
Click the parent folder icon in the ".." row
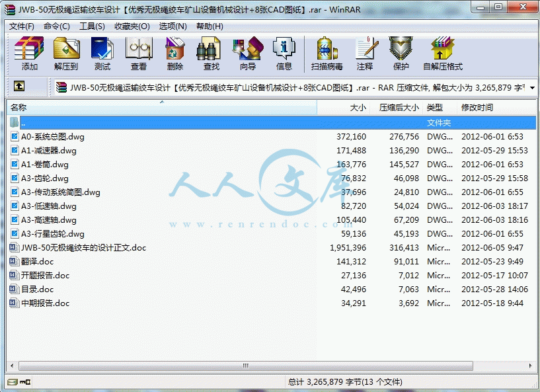(x=14, y=122)
